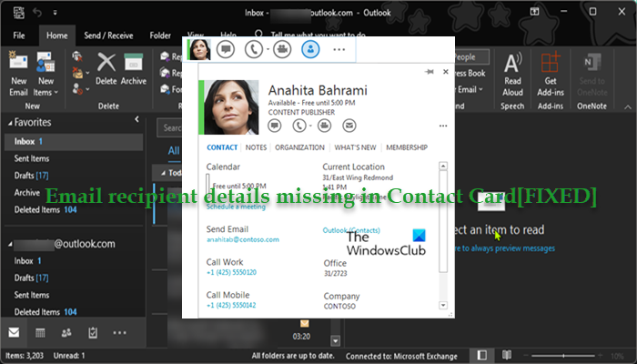Viewport: 637px width, 364px height.
Task: Click the Read Aloud button
Action: [512, 75]
